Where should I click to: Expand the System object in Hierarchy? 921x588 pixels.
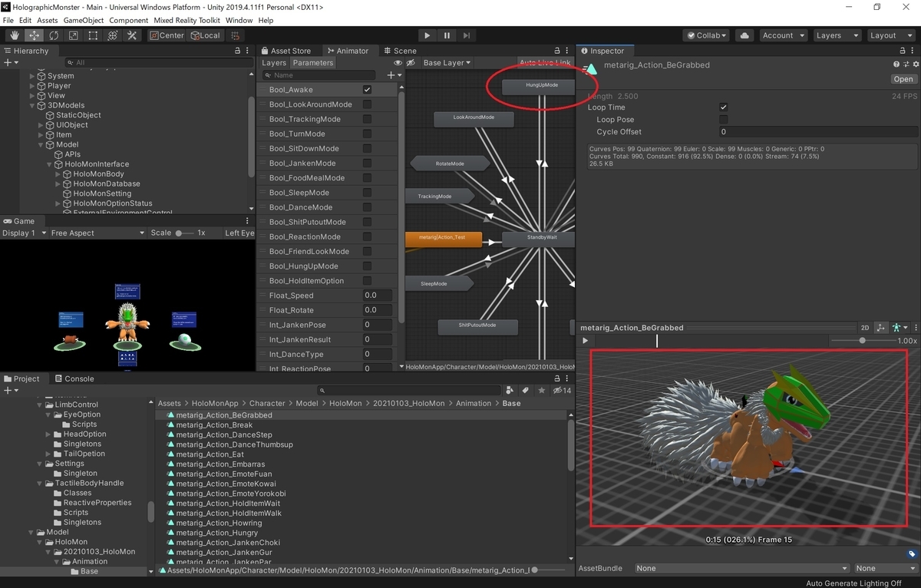tap(32, 76)
